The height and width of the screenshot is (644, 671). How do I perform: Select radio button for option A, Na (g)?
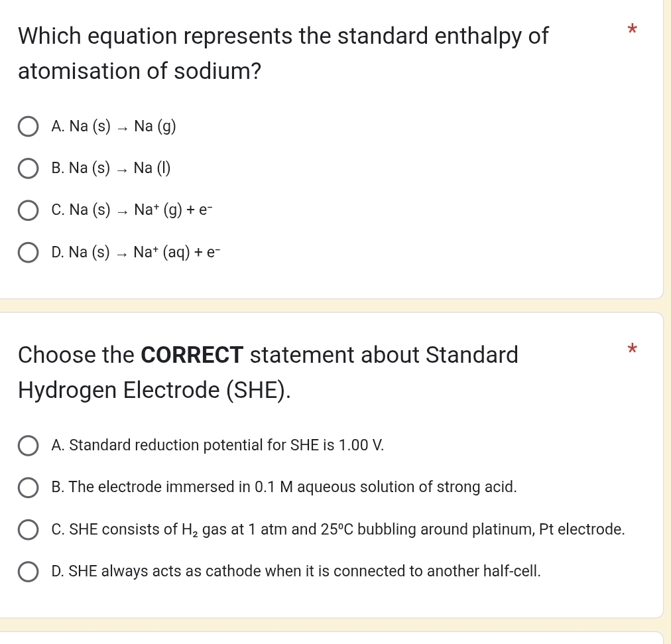click(27, 127)
